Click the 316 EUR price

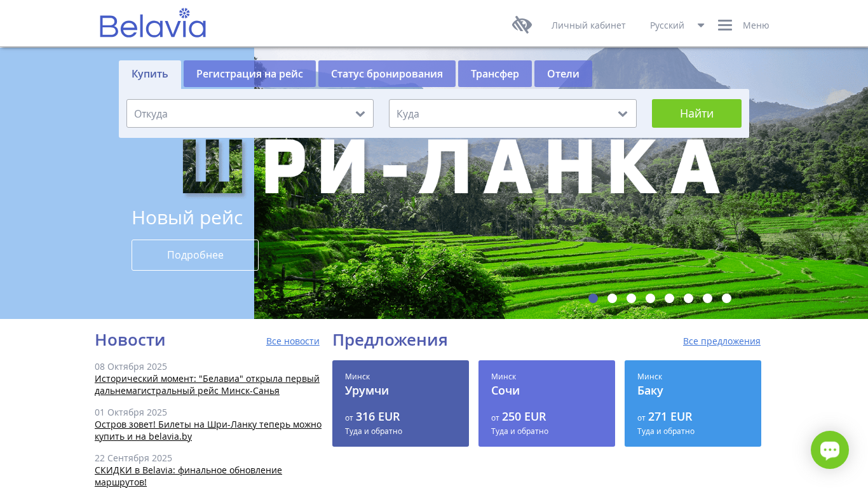(377, 417)
